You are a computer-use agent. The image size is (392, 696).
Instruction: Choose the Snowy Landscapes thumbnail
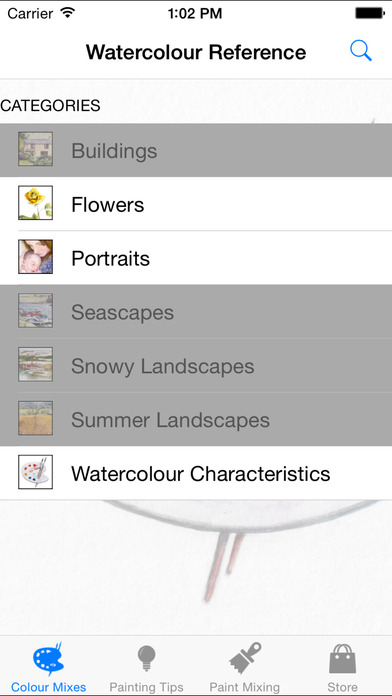36,364
